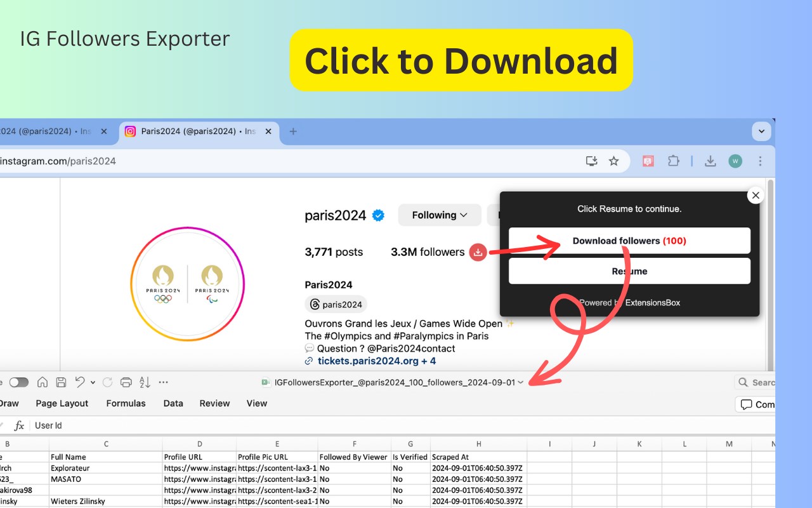Open the View ribbon tab
The image size is (812, 508).
coord(257,403)
